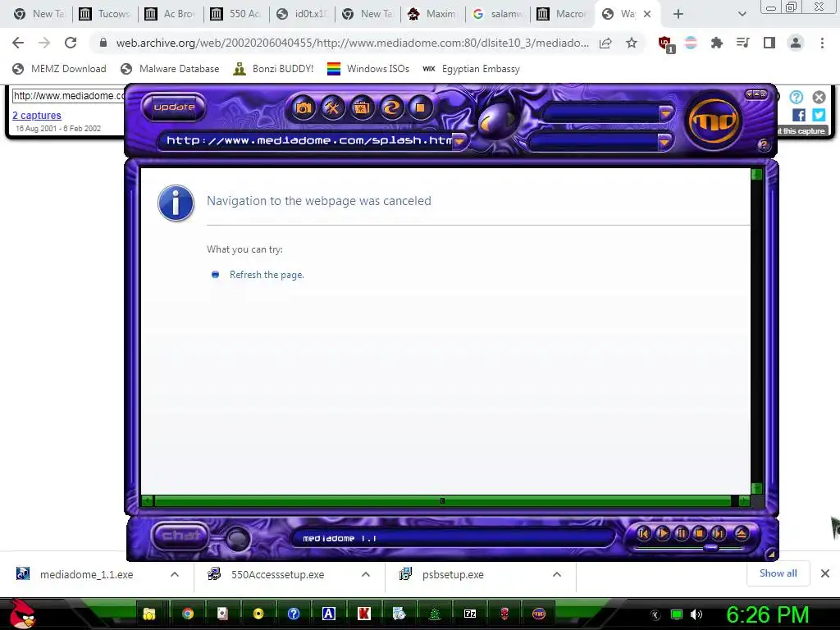Viewport: 840px width, 630px height.
Task: Click eject button in Mediadome player
Action: pyautogui.click(x=742, y=533)
